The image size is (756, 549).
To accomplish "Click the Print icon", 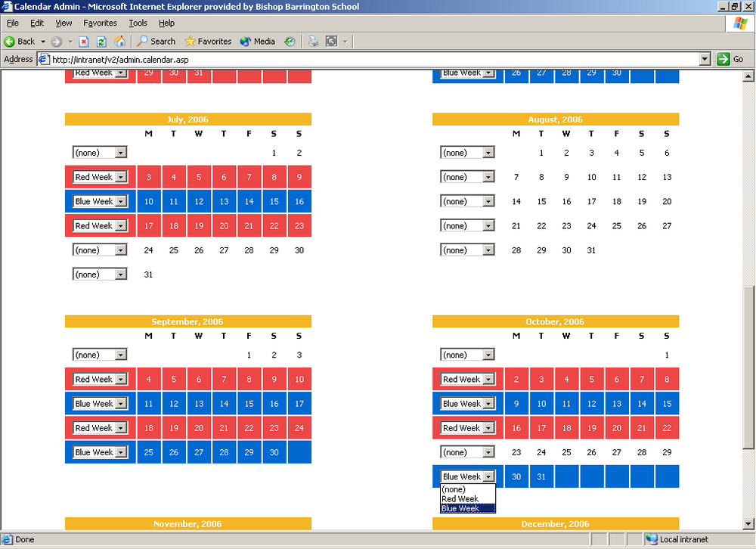I will click(314, 42).
